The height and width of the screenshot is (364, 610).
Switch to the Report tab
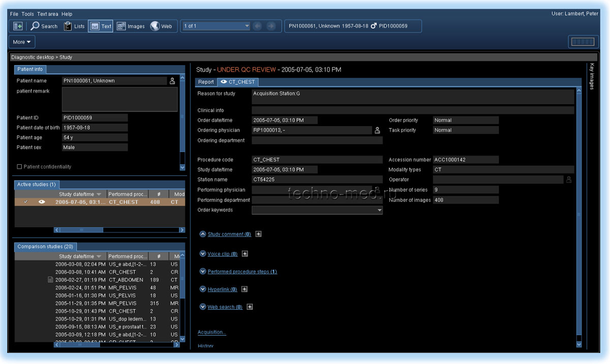(x=206, y=82)
